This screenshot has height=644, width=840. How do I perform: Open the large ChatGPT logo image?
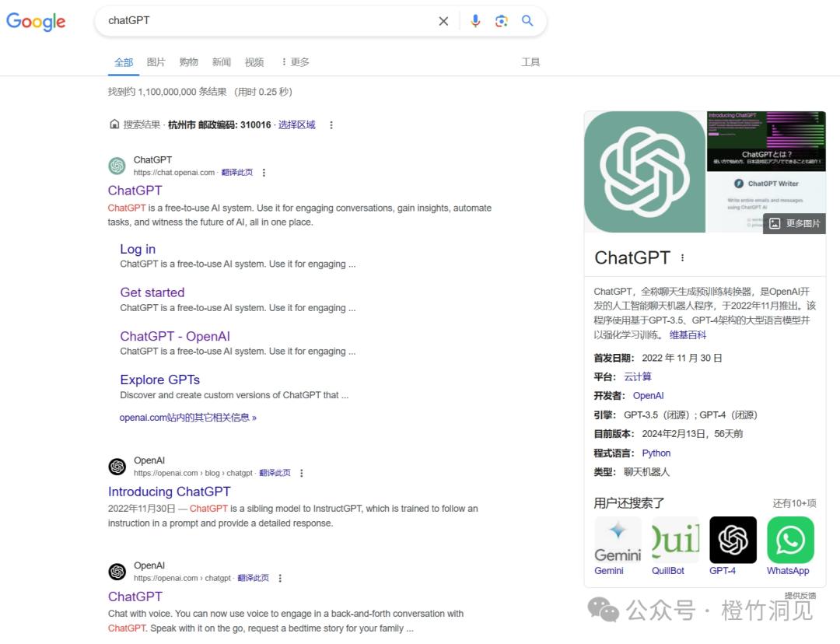tap(645, 171)
